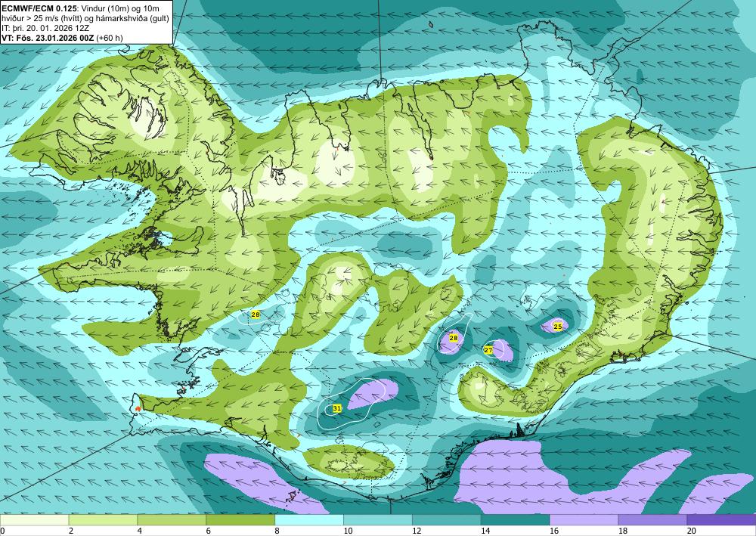
Task: Click the yellow 27 gust label
Action: (488, 350)
